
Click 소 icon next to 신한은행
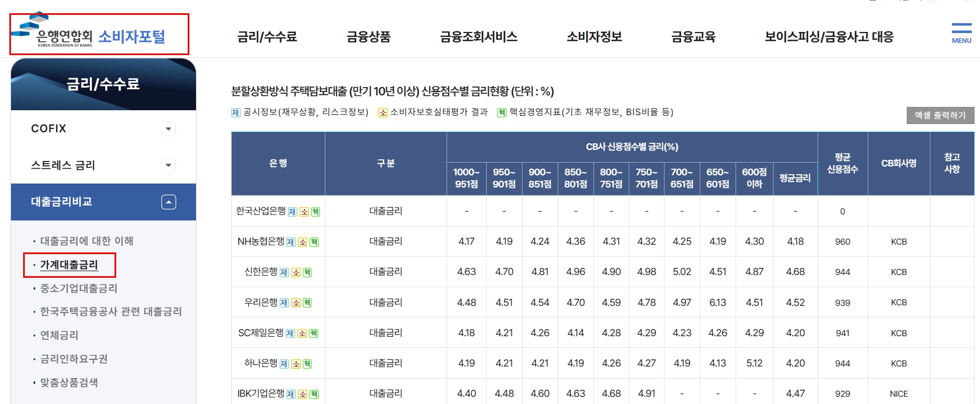click(296, 272)
